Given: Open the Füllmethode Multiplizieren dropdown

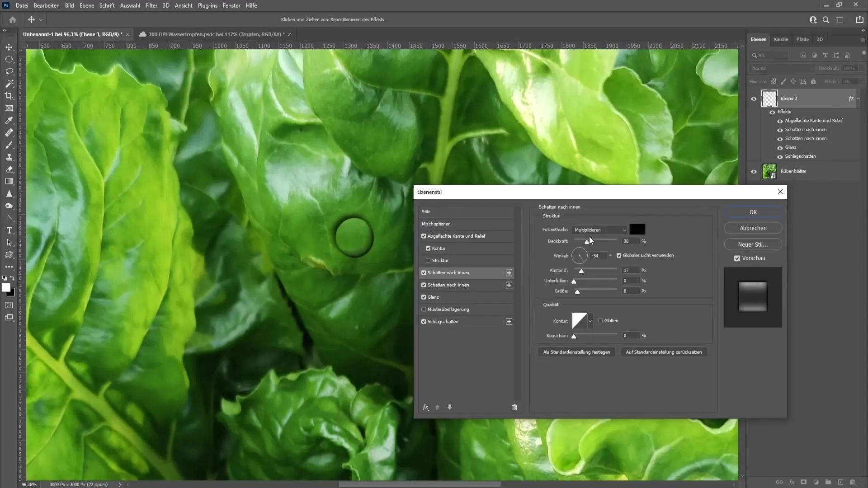Looking at the screenshot, I should click(599, 230).
